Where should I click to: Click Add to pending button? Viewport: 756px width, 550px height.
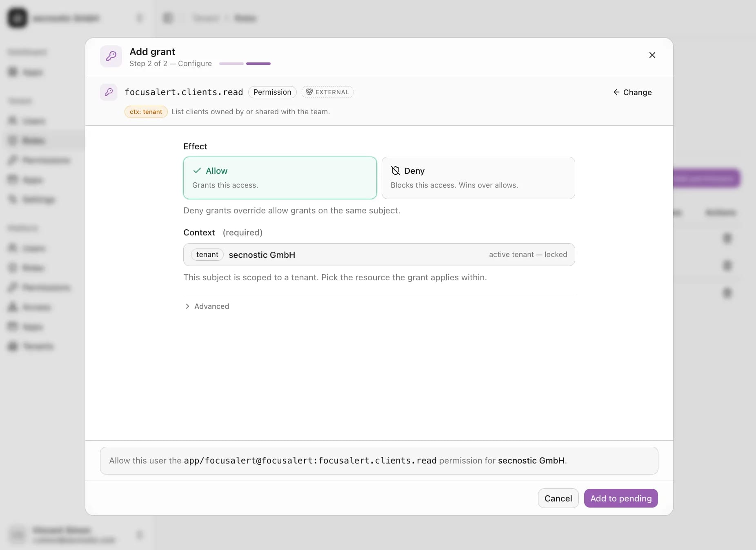pos(620,498)
